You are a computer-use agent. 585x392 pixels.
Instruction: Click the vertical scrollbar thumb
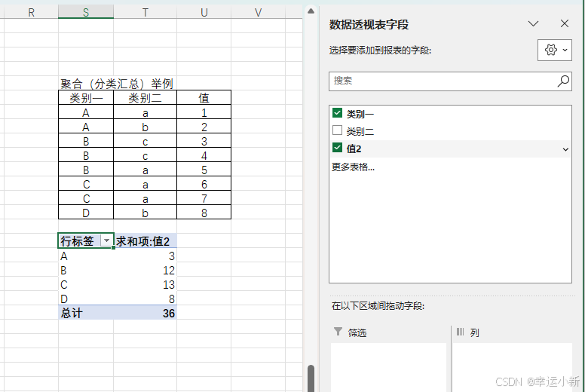click(311, 378)
